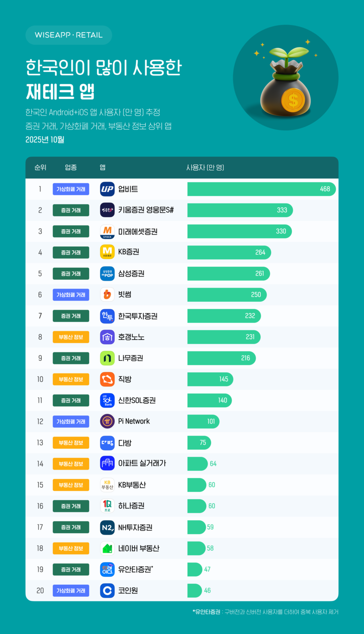Click the Pi Network app icon
This screenshot has height=634, width=364.
tap(107, 421)
